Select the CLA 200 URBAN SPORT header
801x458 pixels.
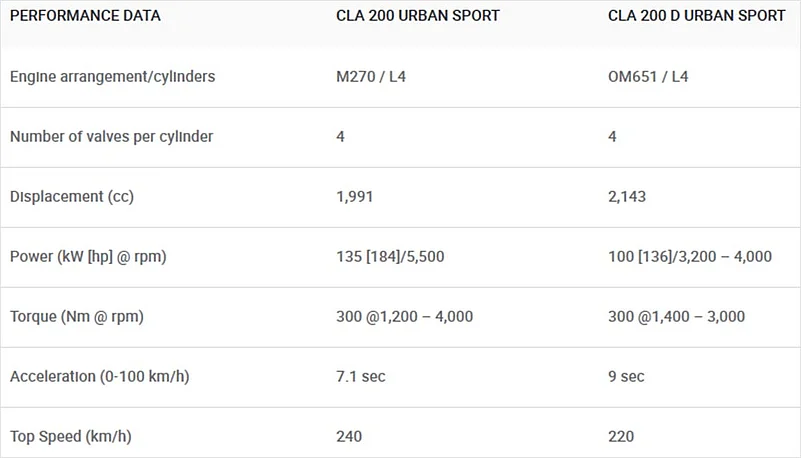418,16
